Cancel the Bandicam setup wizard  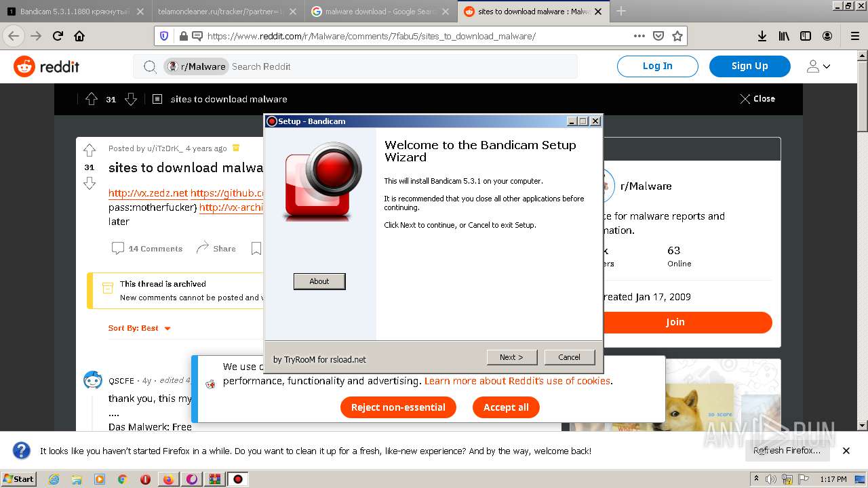[x=569, y=357]
